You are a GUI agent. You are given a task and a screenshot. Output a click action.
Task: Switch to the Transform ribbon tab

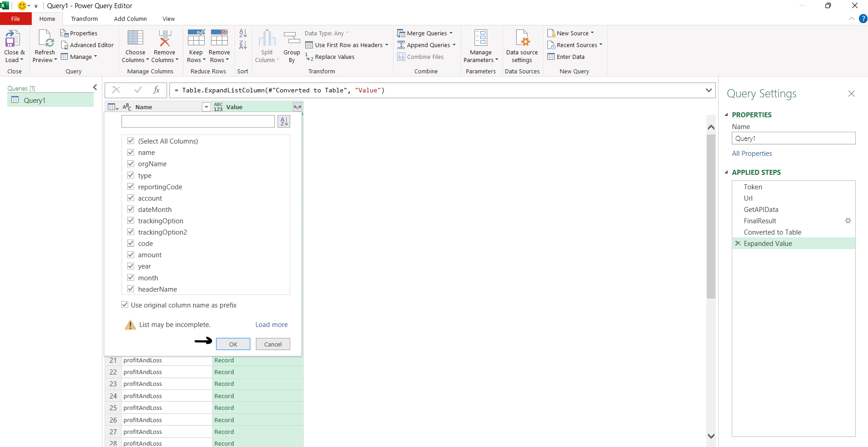pyautogui.click(x=84, y=19)
